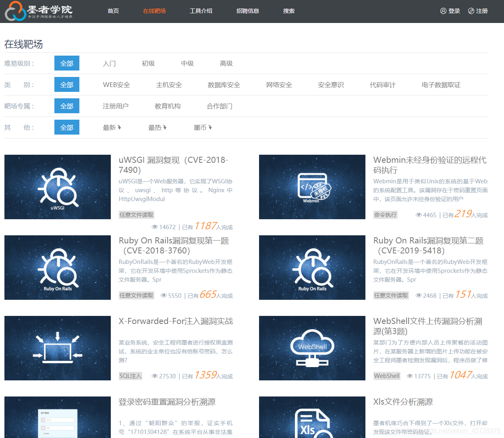Open the Xls file lab thumbnail

click(x=312, y=417)
